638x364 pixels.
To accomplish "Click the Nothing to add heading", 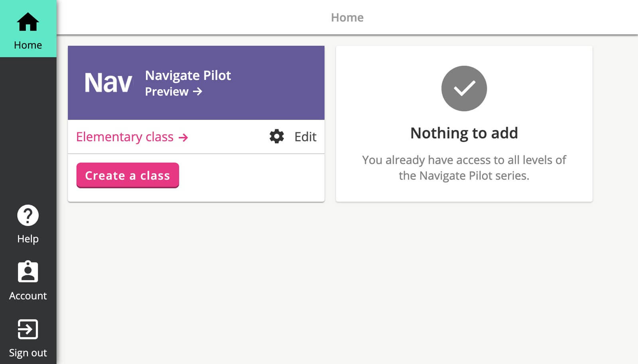I will coord(464,133).
